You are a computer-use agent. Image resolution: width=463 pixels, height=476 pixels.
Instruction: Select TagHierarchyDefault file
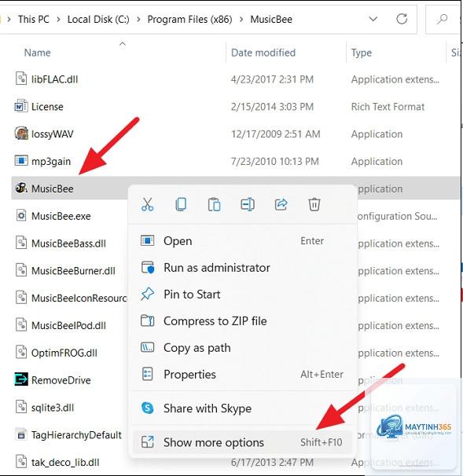[76, 434]
